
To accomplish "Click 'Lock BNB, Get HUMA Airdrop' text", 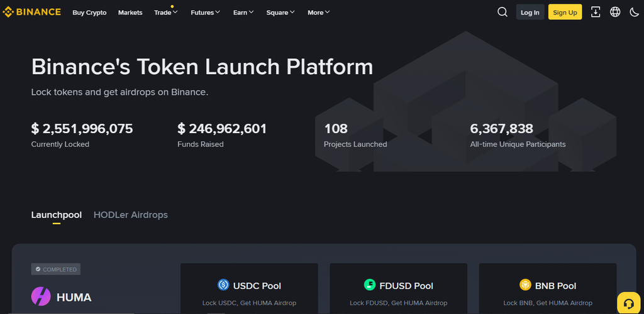I will (x=548, y=303).
